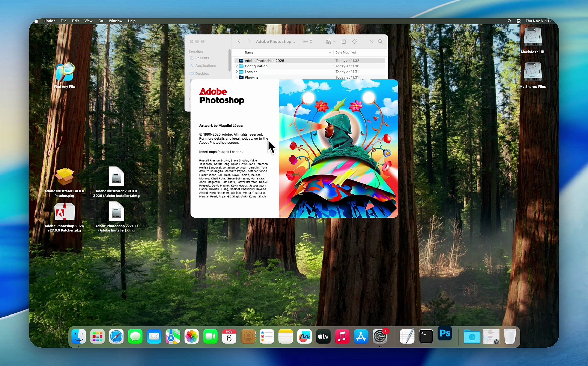Open the Window menu

click(115, 21)
